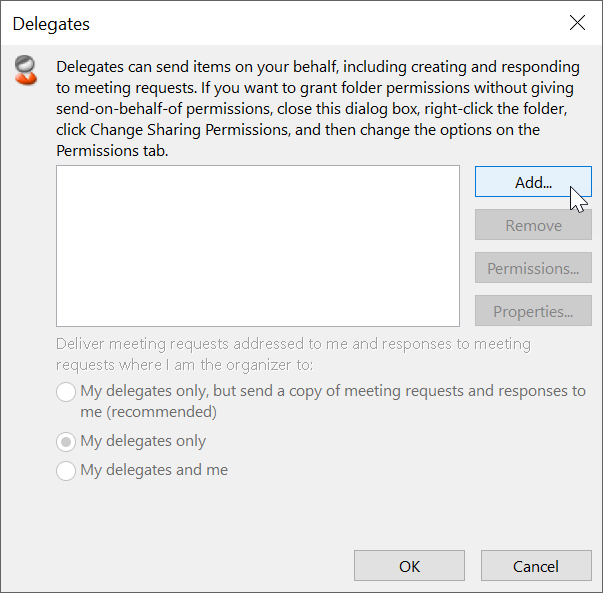
Task: Click the 'Deliver meeting requests addressed to me' label
Action: pyautogui.click(x=293, y=344)
